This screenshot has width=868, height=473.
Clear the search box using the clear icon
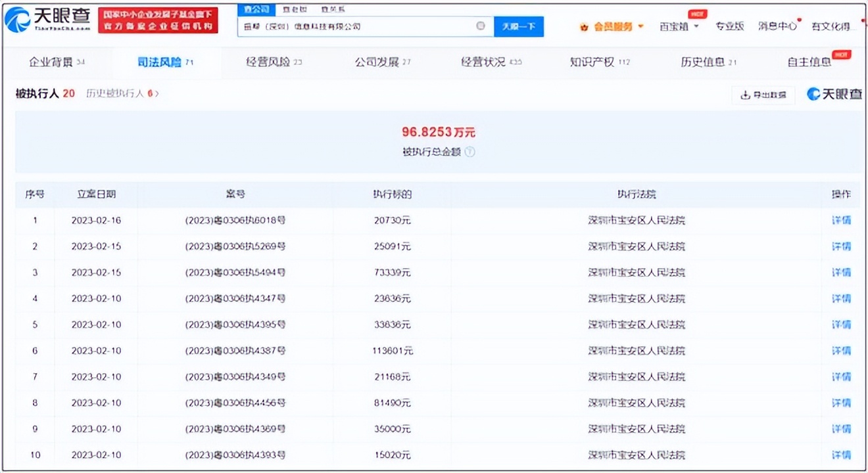pyautogui.click(x=481, y=26)
